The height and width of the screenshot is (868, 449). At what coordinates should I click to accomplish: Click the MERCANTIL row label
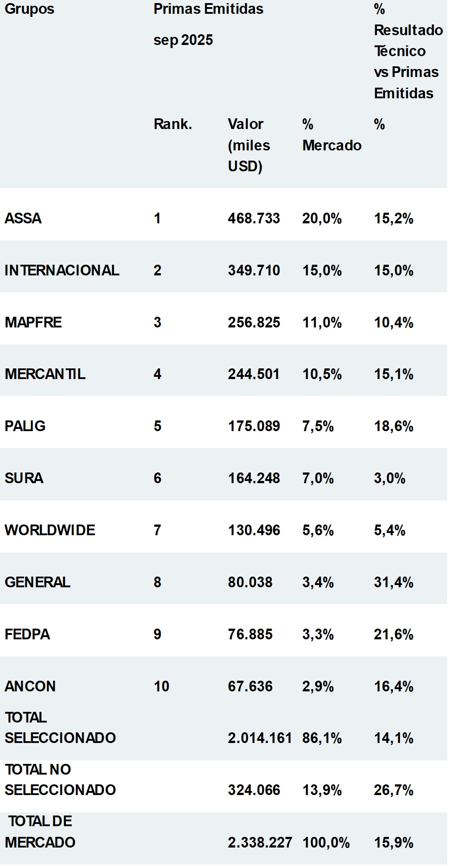point(45,374)
